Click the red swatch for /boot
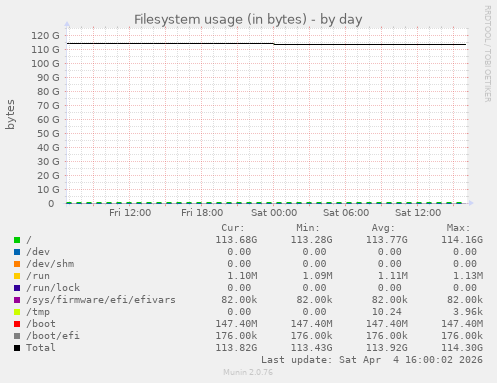The height and width of the screenshot is (383, 497). [17, 324]
